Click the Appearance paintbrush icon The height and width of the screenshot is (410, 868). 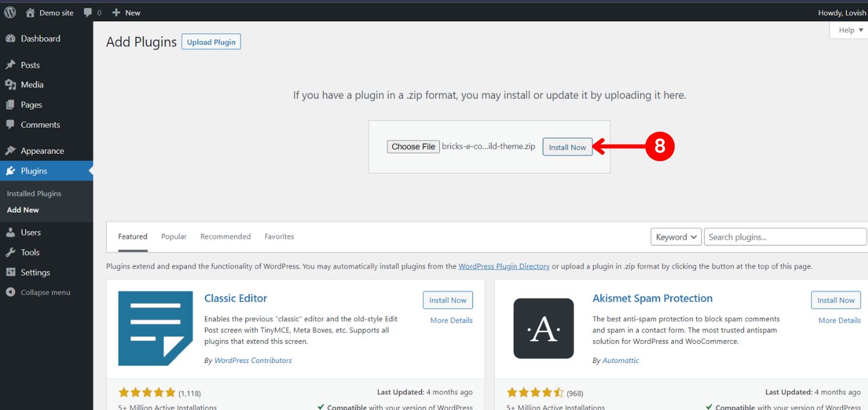coord(10,151)
